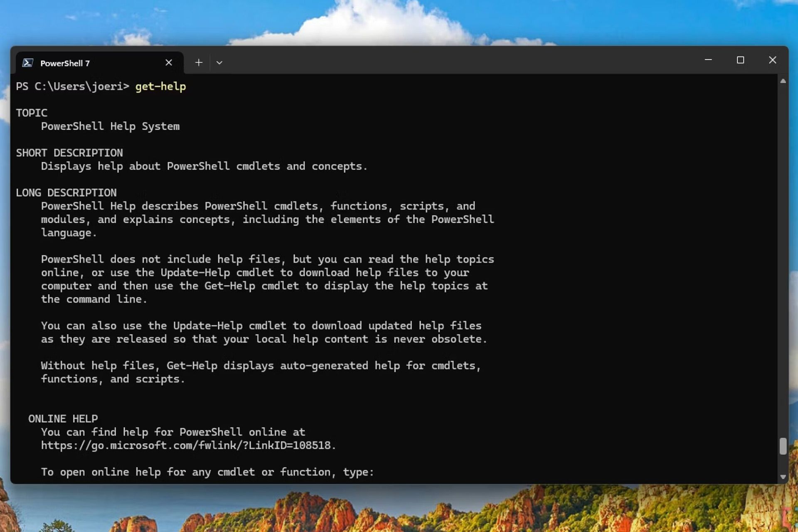Click the typed get-help command
The image size is (798, 532).
click(x=160, y=86)
